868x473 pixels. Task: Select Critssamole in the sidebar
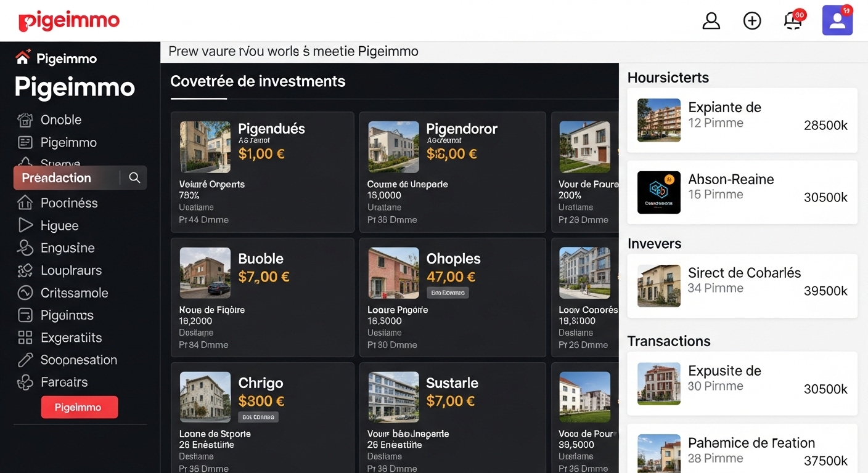pos(74,293)
